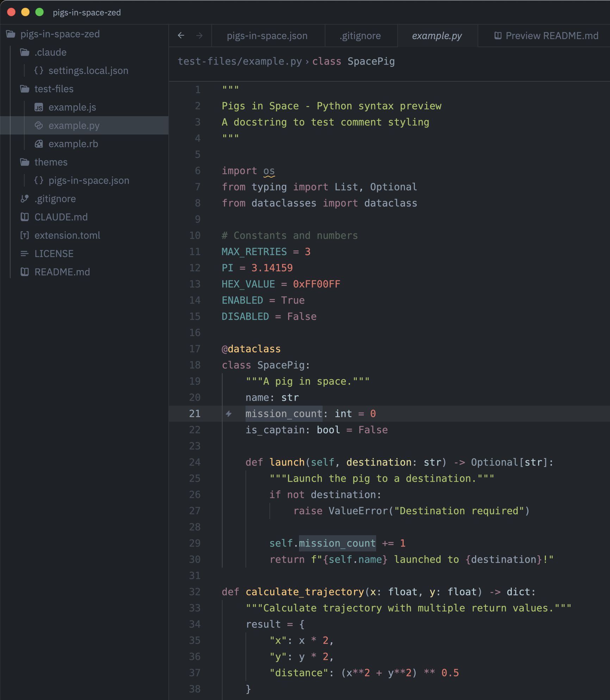
Task: Select the example.py editor tab
Action: 437,36
